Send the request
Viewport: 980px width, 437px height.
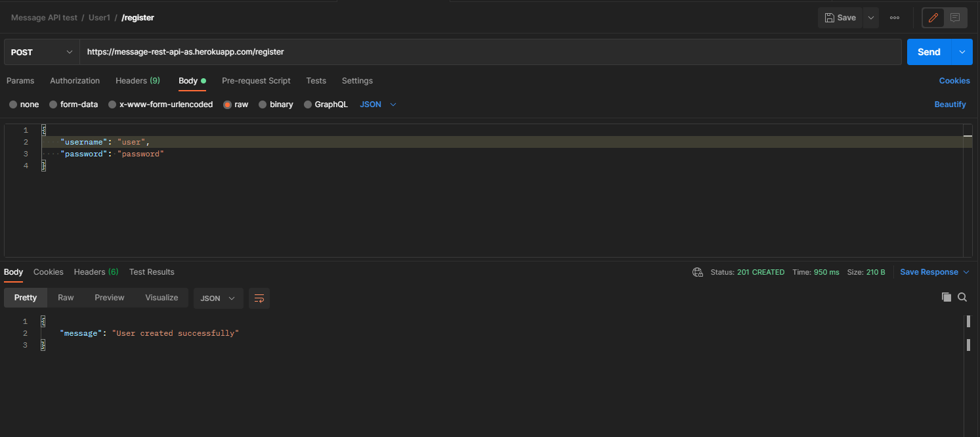[929, 52]
